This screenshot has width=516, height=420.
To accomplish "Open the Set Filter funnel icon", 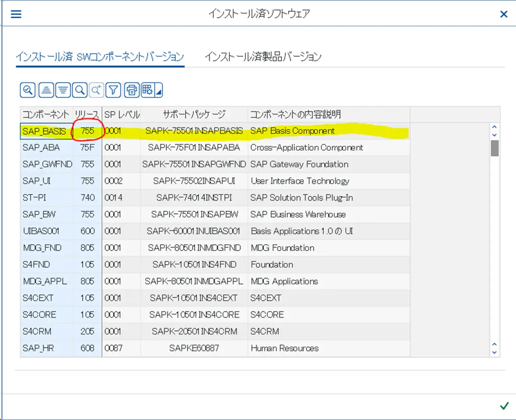I will click(x=113, y=90).
